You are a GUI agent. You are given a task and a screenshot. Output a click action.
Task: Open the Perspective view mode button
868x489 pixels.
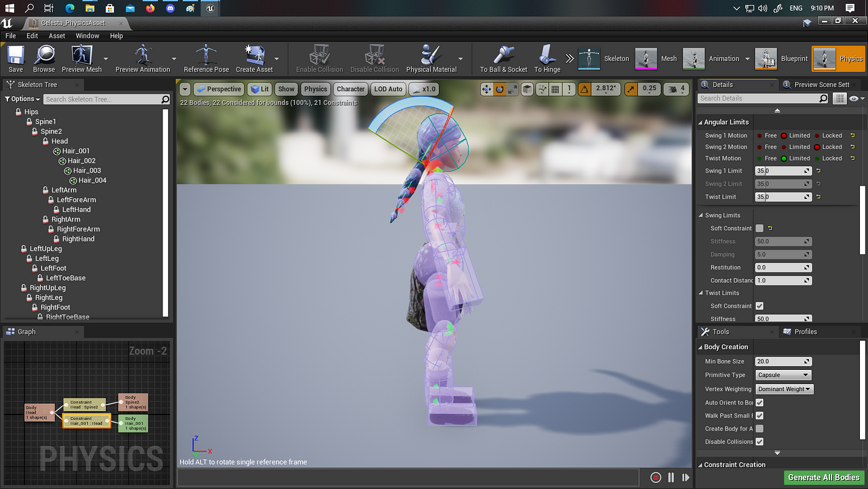[218, 89]
